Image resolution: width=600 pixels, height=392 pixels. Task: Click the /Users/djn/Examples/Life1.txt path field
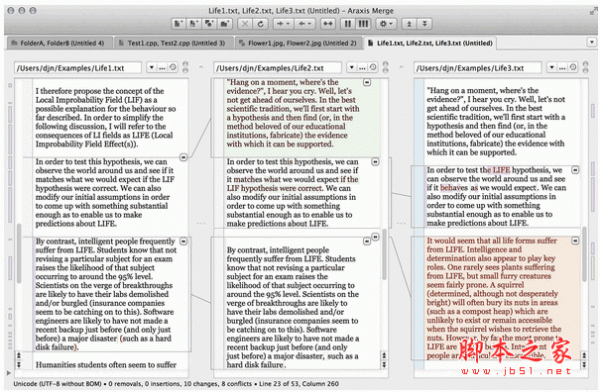[78, 68]
